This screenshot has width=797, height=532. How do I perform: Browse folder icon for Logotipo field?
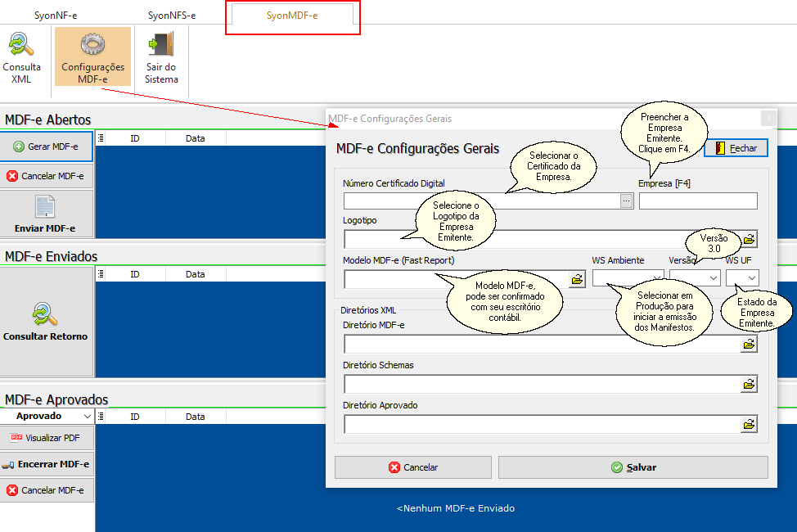[749, 239]
